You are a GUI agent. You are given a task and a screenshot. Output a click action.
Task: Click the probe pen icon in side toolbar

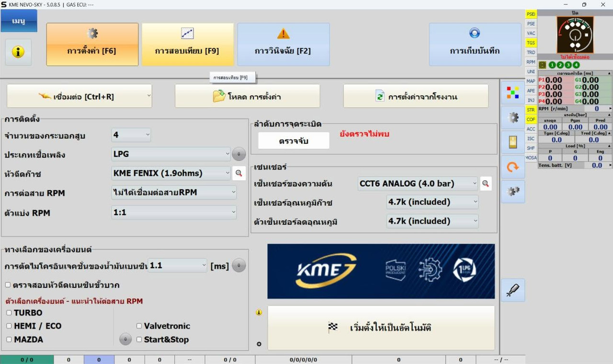click(513, 290)
